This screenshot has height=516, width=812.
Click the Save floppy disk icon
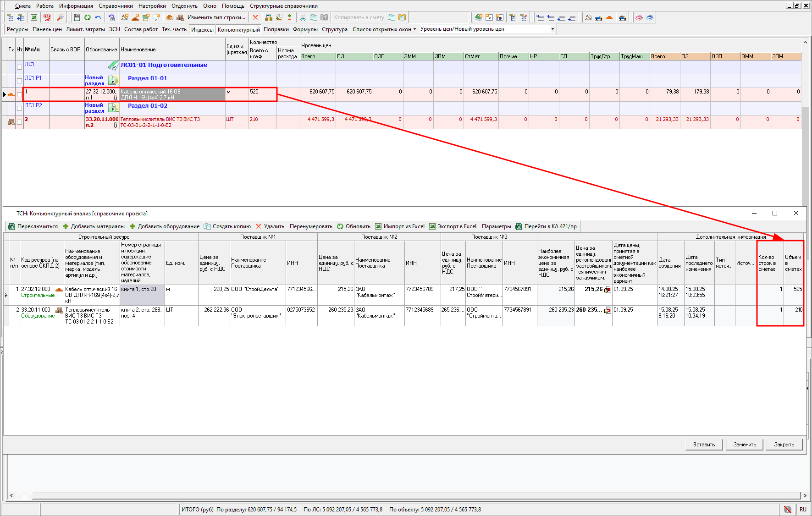tap(77, 17)
